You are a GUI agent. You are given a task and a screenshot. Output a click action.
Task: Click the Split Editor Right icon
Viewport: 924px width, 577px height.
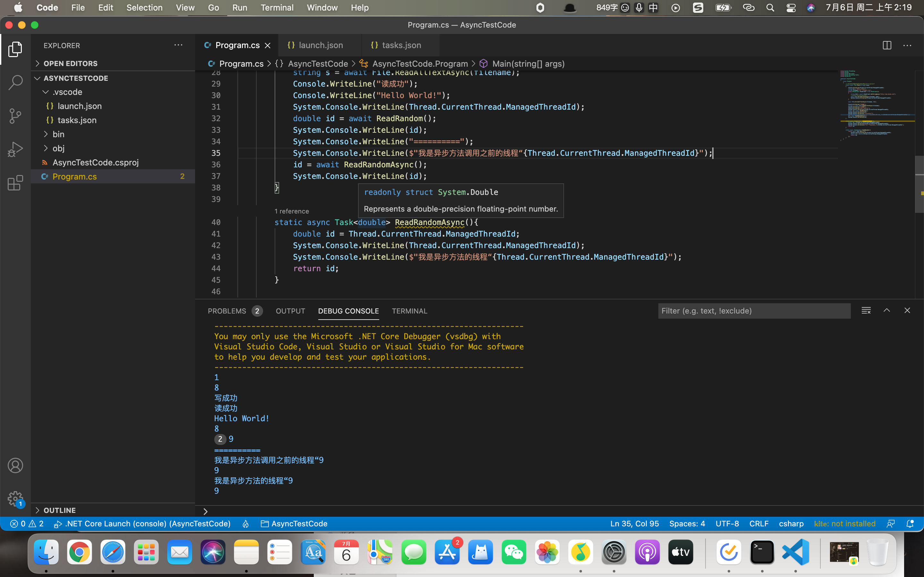click(x=886, y=46)
